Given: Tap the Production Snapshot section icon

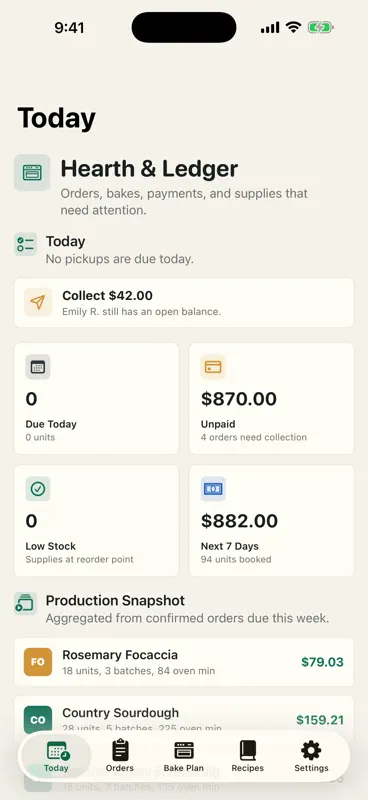Looking at the screenshot, I should tap(26, 604).
